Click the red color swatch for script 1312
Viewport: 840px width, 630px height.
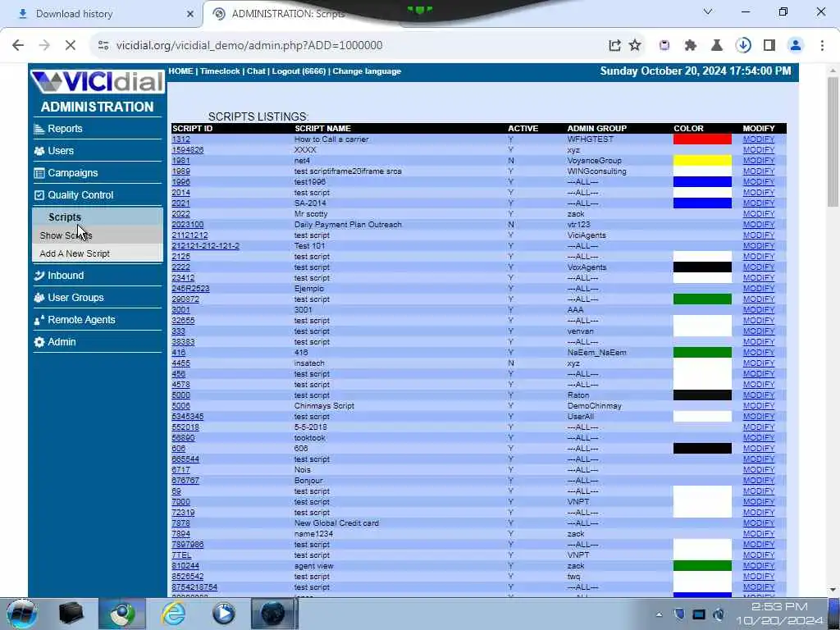click(x=702, y=139)
